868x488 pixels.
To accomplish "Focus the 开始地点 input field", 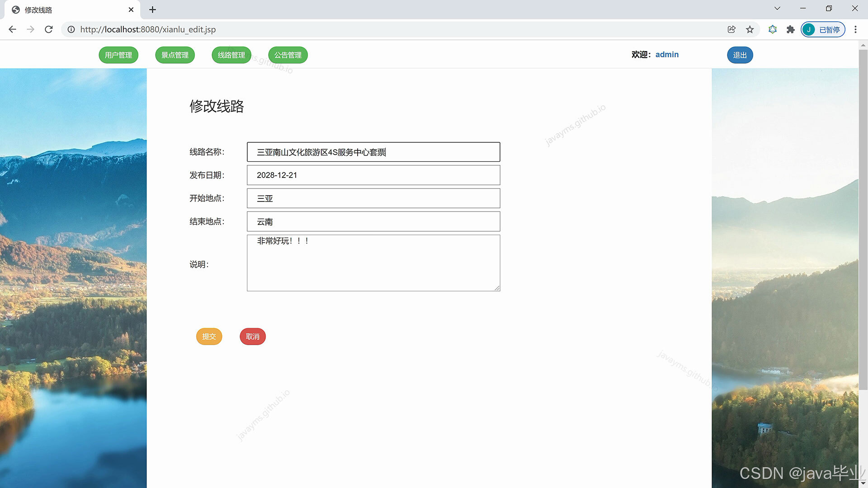I will pyautogui.click(x=373, y=198).
